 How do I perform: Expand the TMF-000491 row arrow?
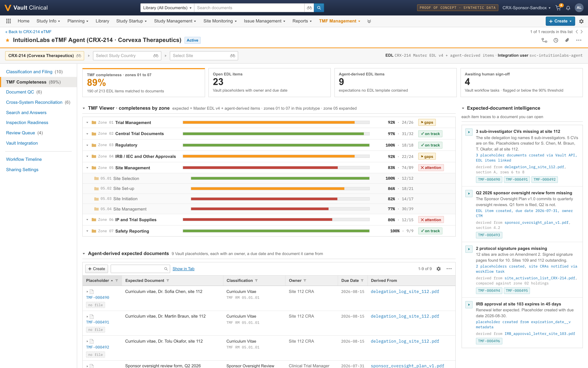[87, 317]
